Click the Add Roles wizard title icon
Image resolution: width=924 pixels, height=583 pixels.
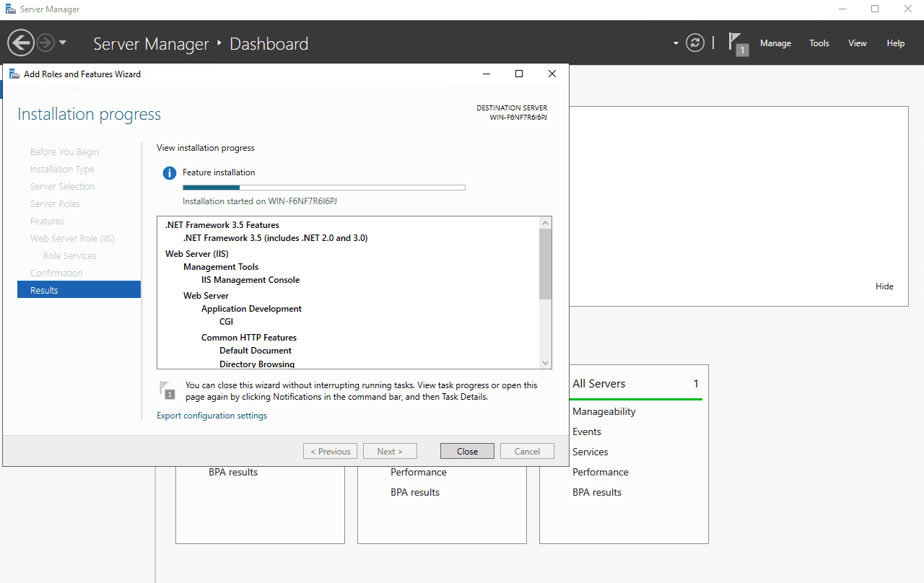tap(14, 74)
